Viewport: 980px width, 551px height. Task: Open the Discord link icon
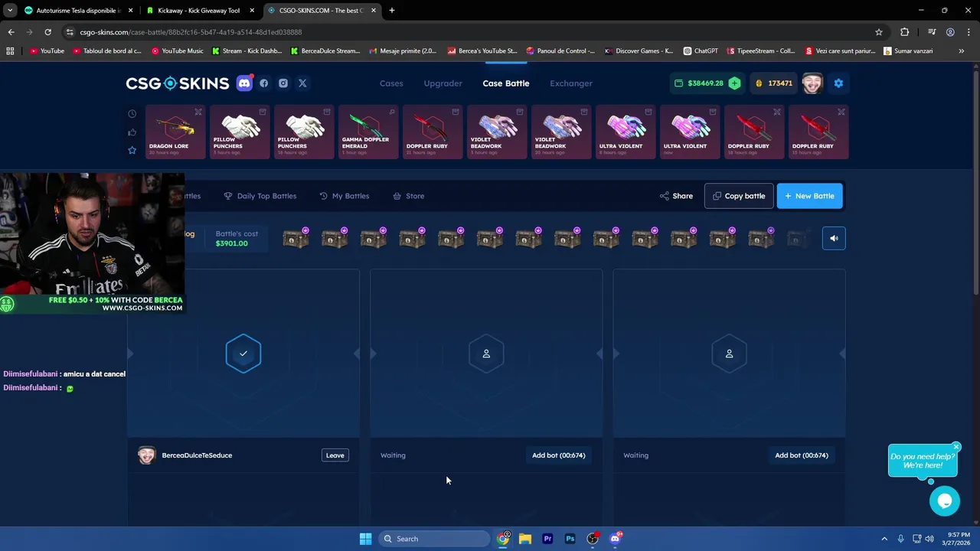click(x=244, y=83)
